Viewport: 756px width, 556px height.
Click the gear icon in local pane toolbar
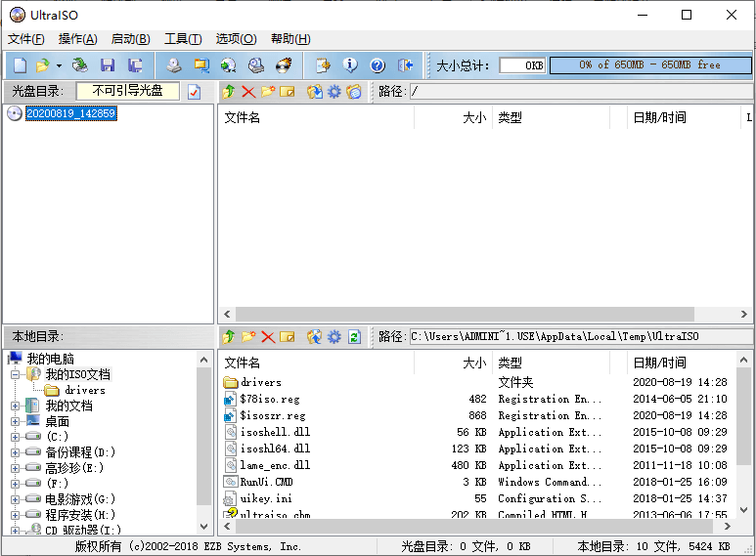pos(334,337)
